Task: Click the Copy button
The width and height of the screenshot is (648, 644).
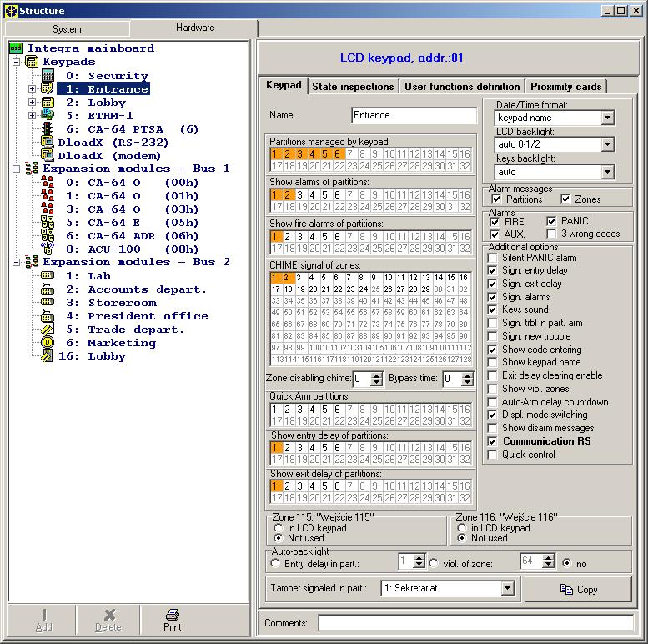Action: click(578, 589)
